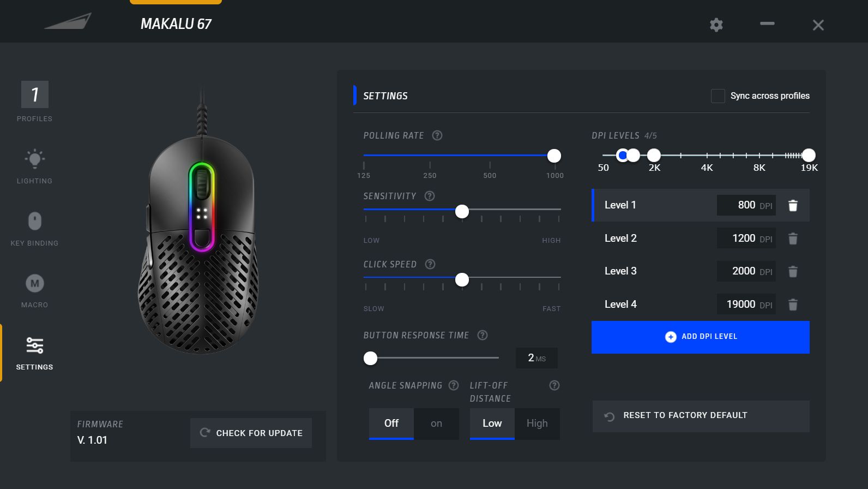This screenshot has height=489, width=868.
Task: Open the Profiles section
Action: (x=34, y=102)
